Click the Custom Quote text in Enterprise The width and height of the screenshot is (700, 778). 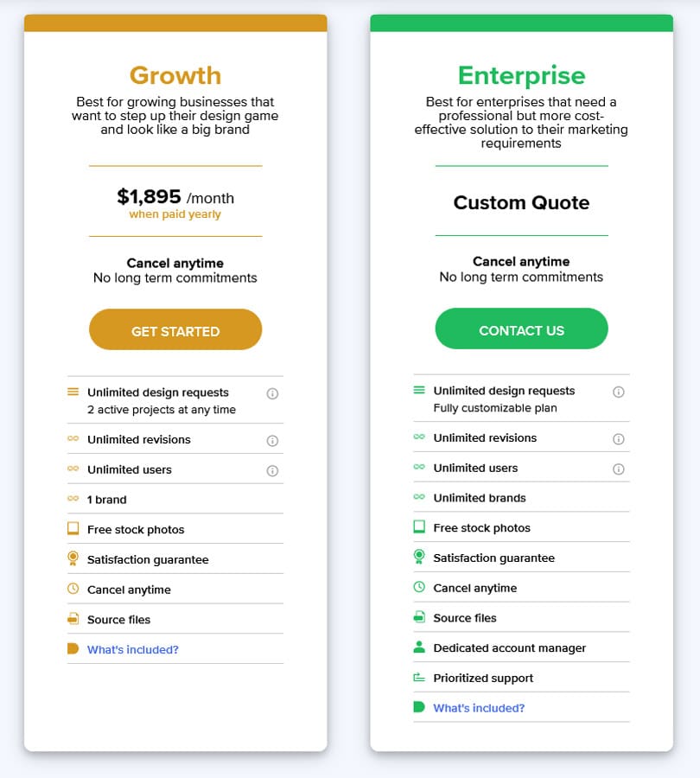(521, 202)
